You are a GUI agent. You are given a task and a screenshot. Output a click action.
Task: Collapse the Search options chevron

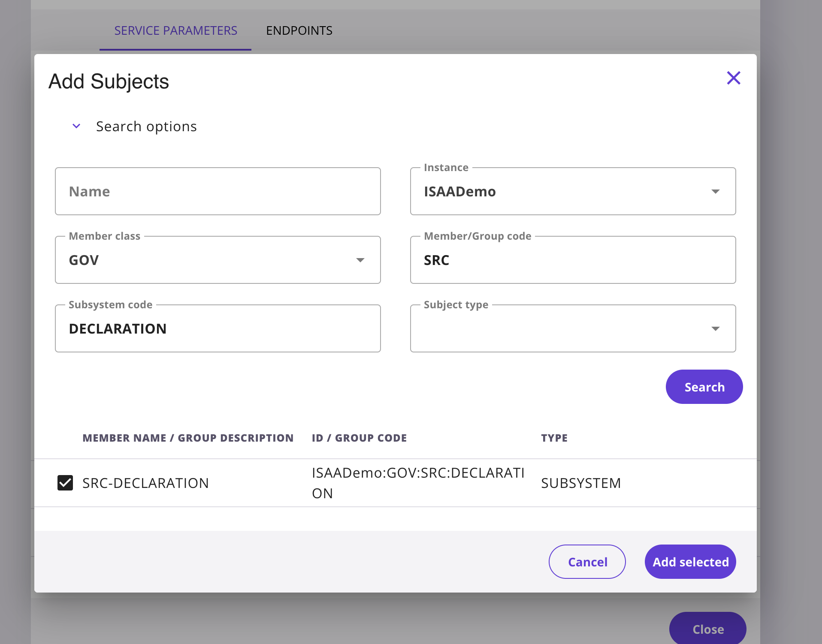click(76, 126)
